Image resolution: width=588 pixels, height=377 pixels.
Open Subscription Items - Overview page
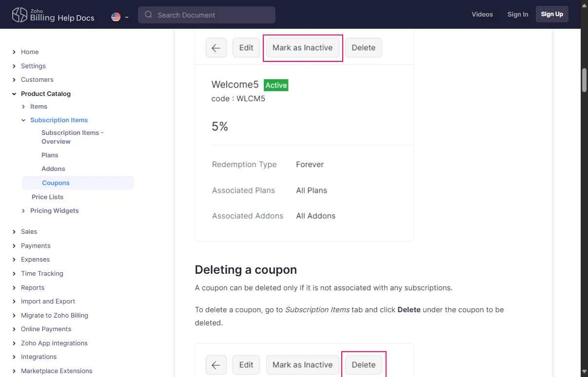click(x=73, y=137)
